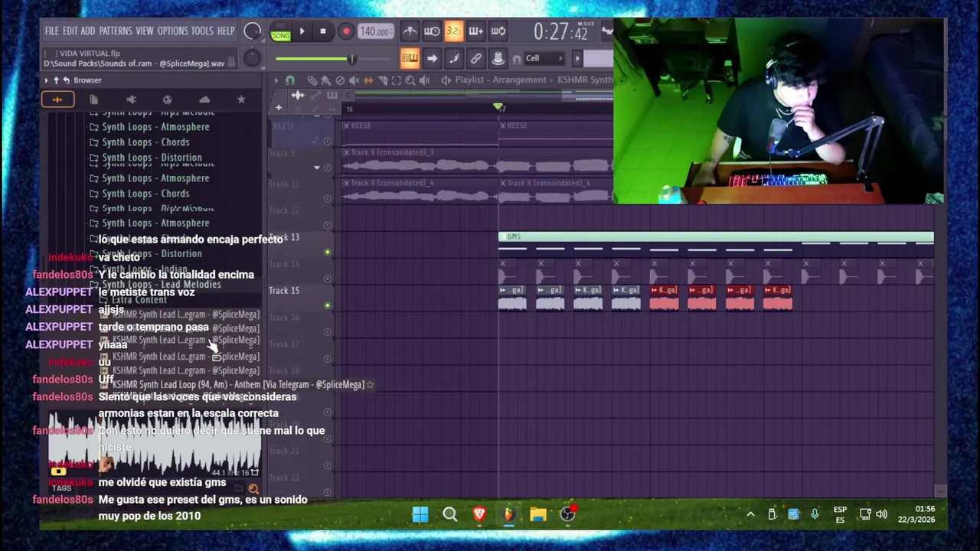Click the red Record button
Viewport: 980px width, 551px height.
click(x=346, y=31)
